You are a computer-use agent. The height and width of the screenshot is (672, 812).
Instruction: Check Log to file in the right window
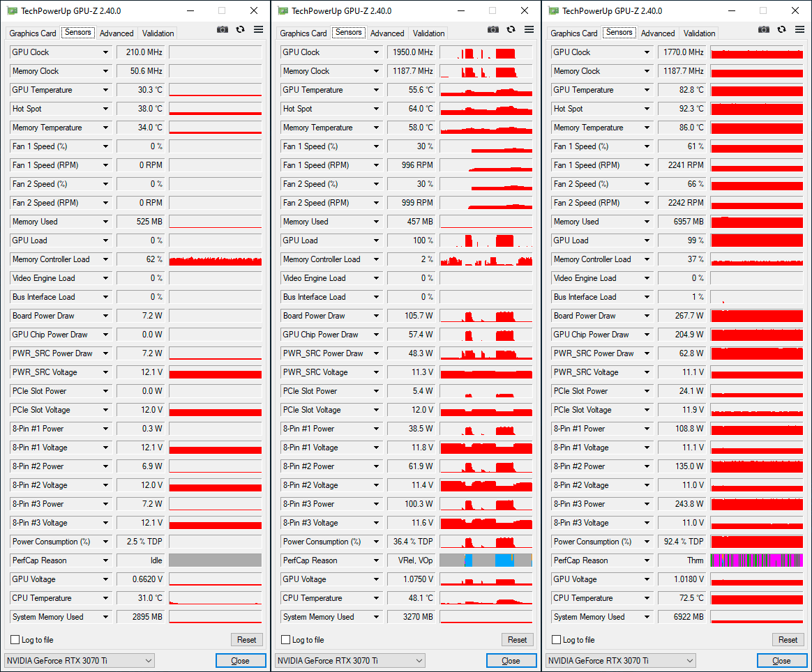coord(557,640)
